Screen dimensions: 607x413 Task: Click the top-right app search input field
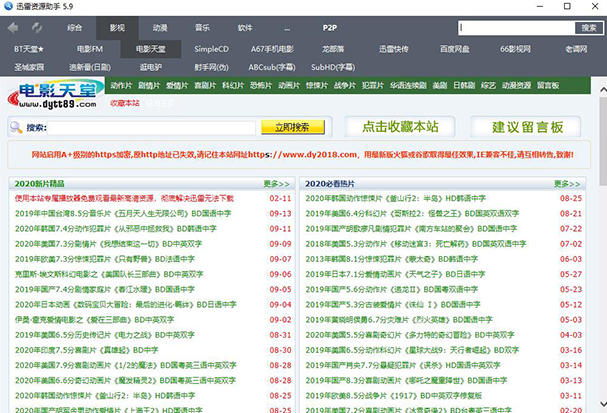click(516, 28)
